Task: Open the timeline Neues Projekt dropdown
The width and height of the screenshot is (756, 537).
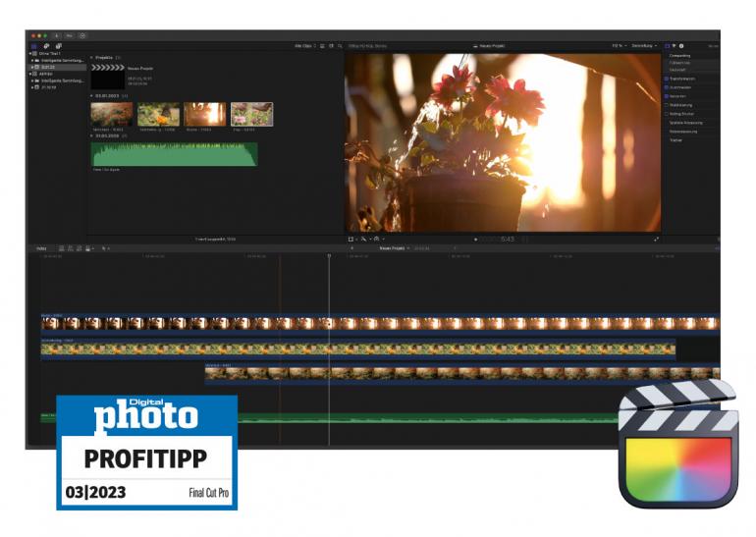Action: [x=395, y=248]
